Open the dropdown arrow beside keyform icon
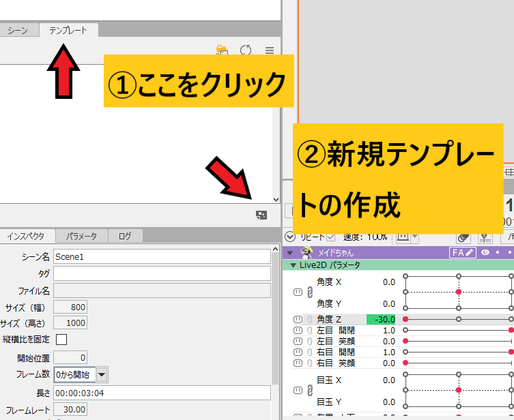 tap(414, 237)
